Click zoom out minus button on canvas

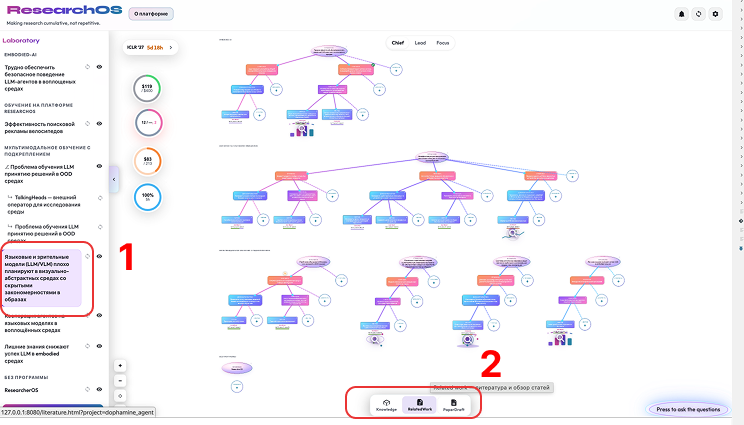click(x=120, y=380)
